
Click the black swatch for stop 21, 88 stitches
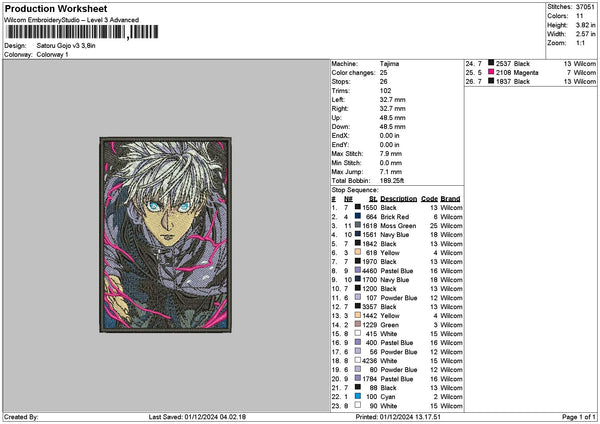[358, 387]
